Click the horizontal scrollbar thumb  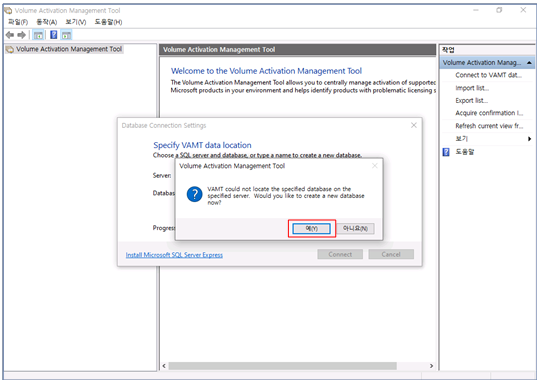tap(282, 366)
